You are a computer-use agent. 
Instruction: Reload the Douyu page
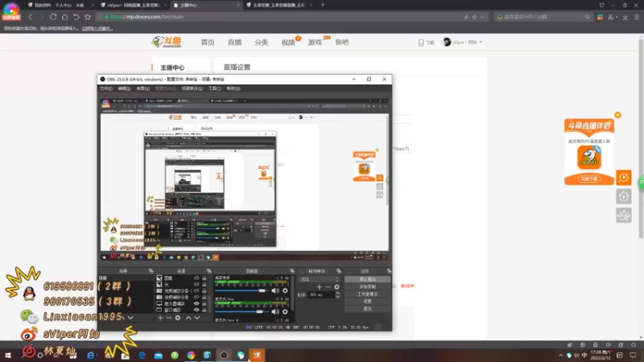[53, 17]
